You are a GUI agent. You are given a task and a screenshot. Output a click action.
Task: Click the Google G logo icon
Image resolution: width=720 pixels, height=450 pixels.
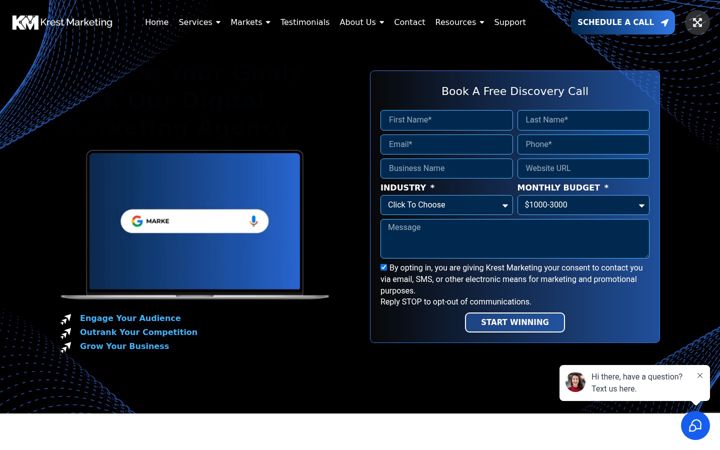click(137, 221)
